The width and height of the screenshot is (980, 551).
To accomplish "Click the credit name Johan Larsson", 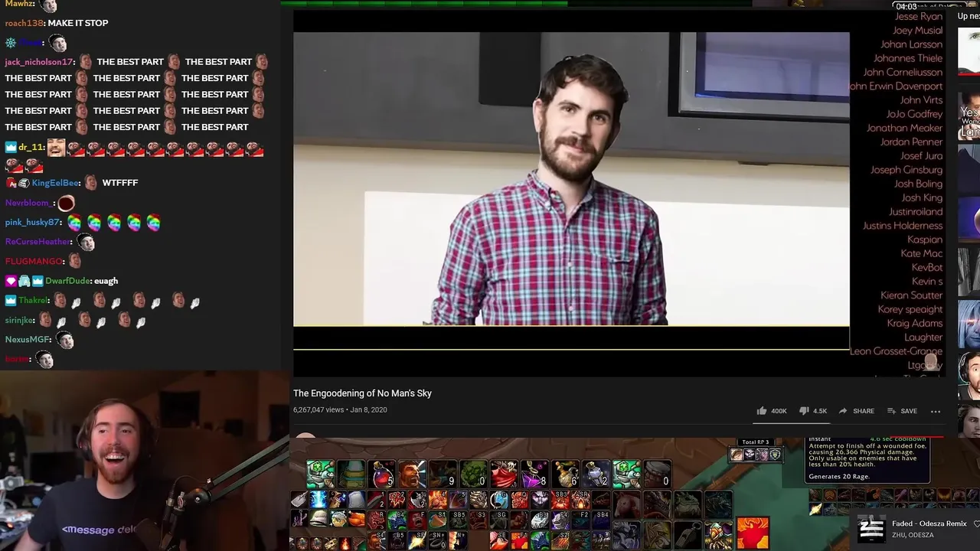I will [x=911, y=44].
